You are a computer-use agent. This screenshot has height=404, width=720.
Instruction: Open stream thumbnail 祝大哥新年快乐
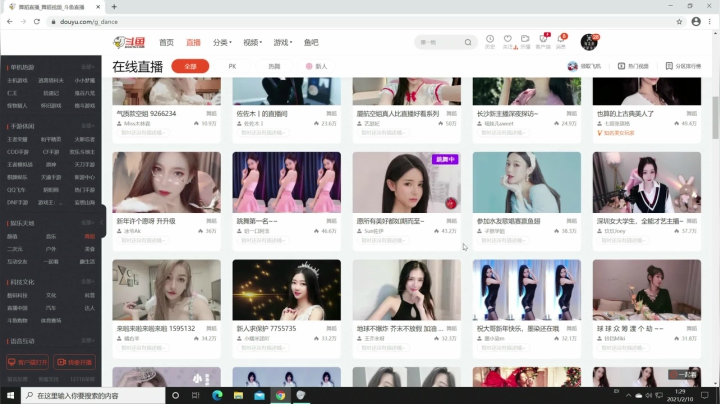[527, 290]
